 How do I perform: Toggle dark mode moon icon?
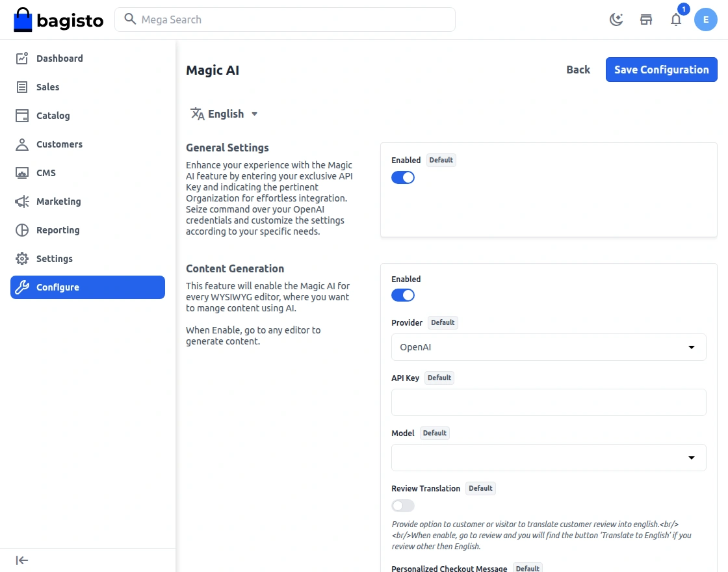616,19
